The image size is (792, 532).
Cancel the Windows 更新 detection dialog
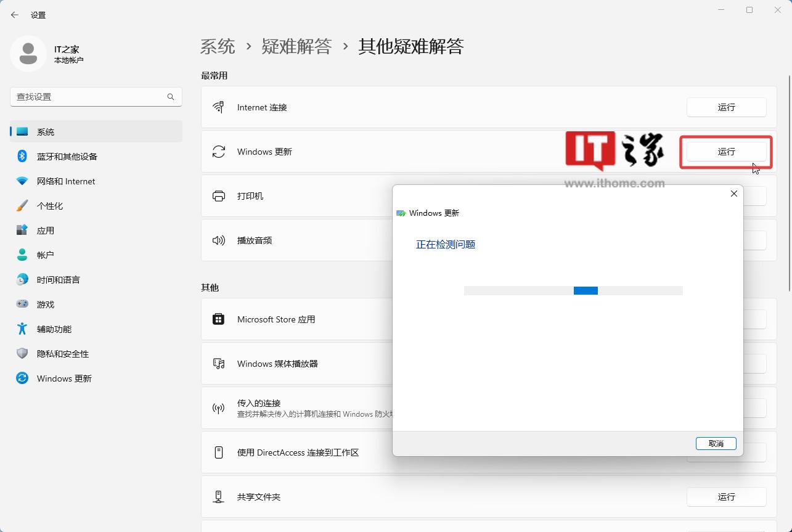point(716,443)
